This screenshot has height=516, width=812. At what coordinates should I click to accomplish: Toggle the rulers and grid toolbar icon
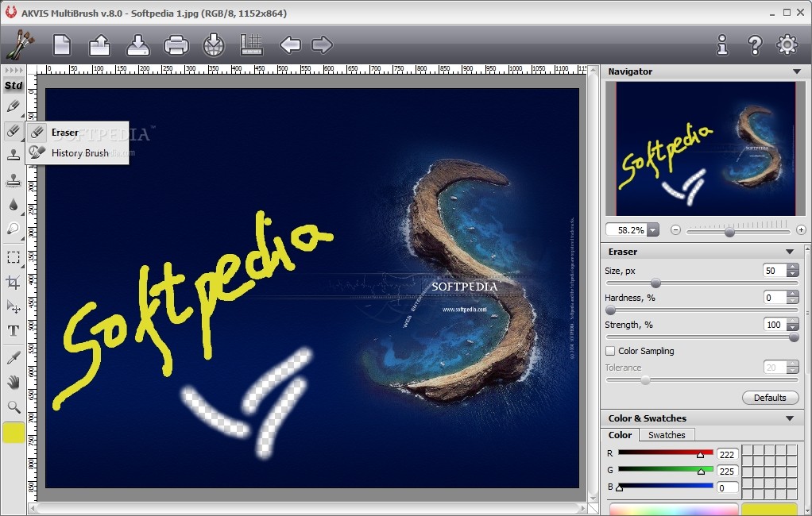252,44
